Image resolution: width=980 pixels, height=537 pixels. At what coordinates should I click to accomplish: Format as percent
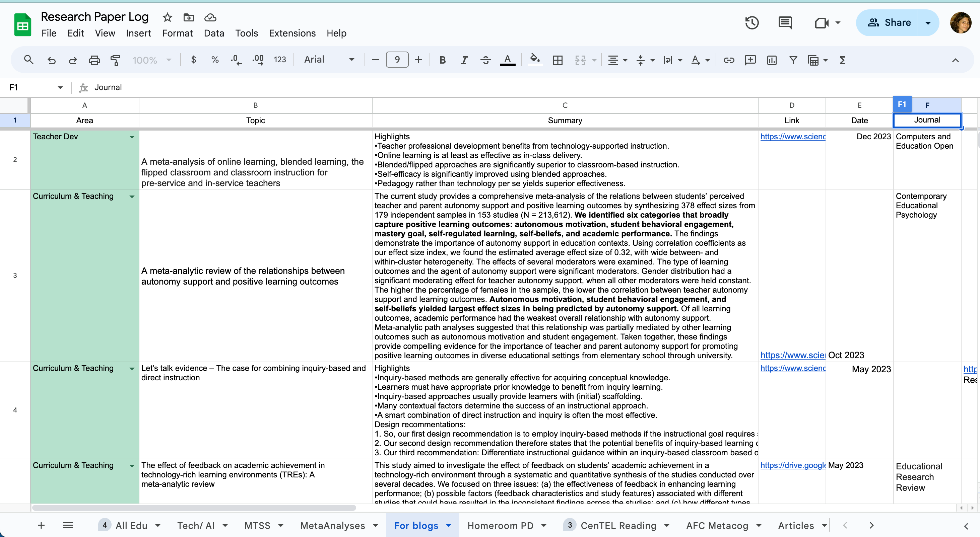coord(215,60)
